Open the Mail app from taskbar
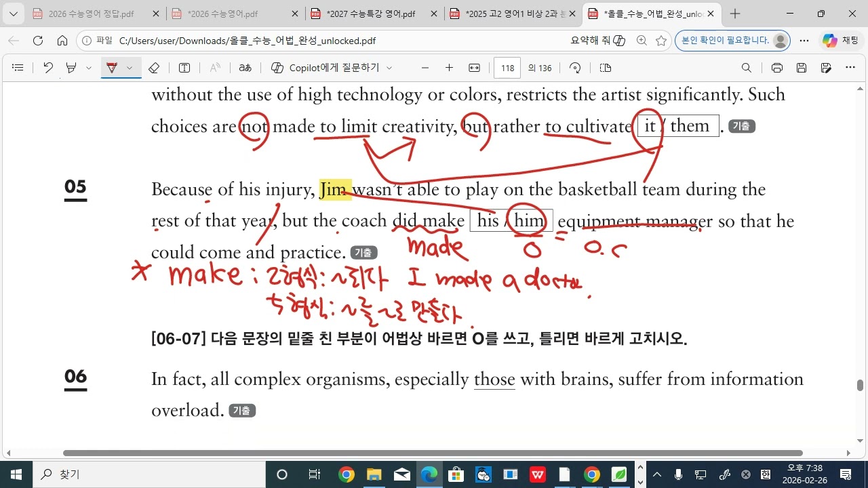Image resolution: width=868 pixels, height=488 pixels. 401,474
